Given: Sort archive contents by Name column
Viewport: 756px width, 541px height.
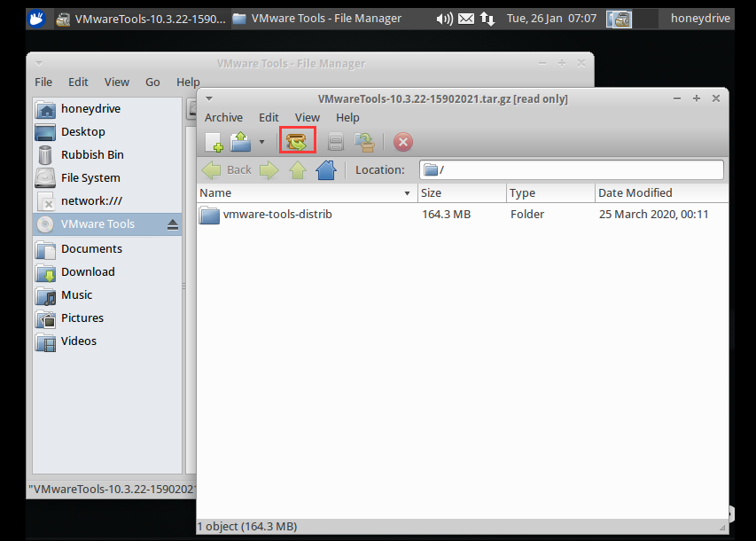Looking at the screenshot, I should pyautogui.click(x=308, y=193).
